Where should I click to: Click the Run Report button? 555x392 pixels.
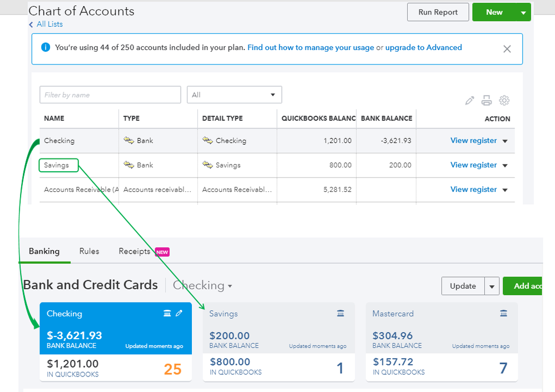(x=438, y=12)
